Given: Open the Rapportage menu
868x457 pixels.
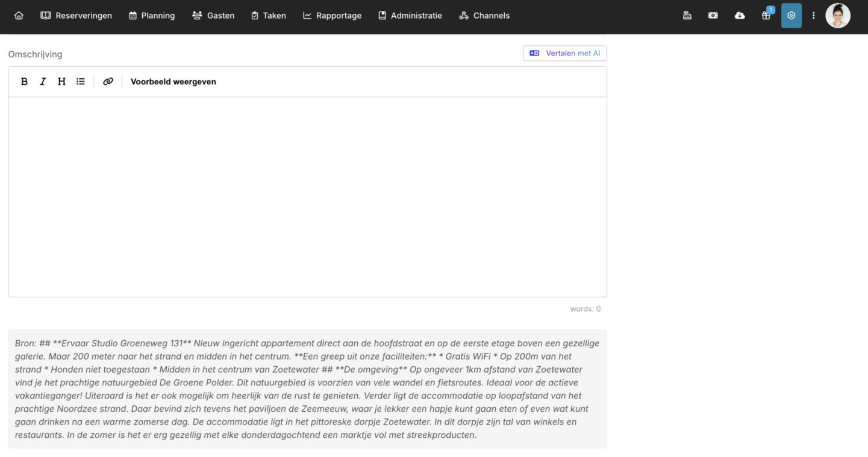Looking at the screenshot, I should (x=332, y=16).
